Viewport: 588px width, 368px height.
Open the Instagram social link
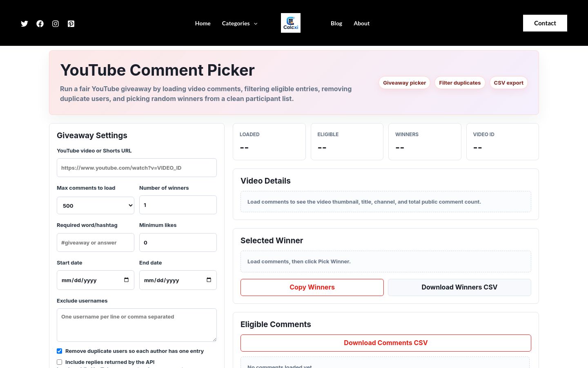click(56, 24)
